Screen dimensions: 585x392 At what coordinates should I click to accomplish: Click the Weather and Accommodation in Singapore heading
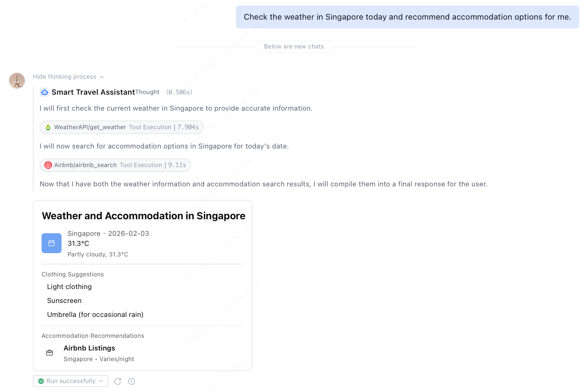[144, 216]
